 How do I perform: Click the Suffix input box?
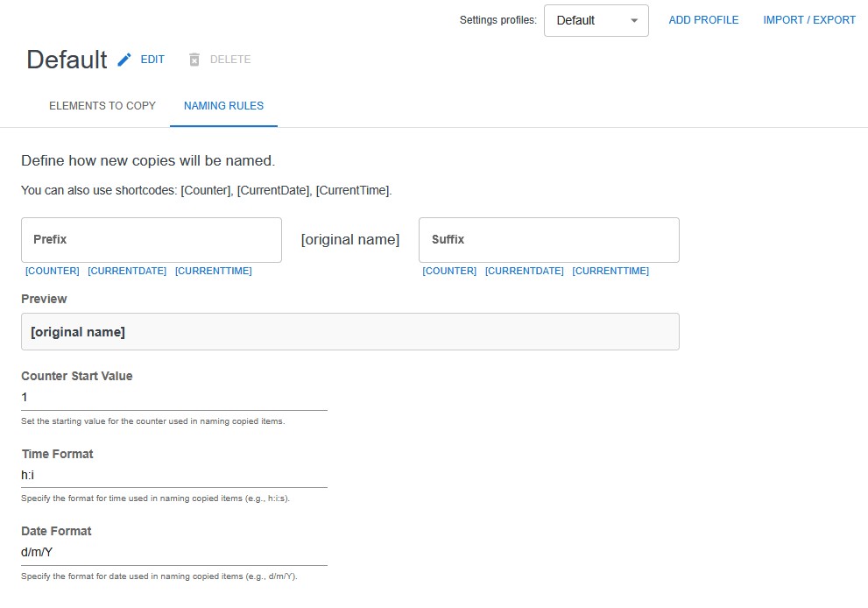548,239
